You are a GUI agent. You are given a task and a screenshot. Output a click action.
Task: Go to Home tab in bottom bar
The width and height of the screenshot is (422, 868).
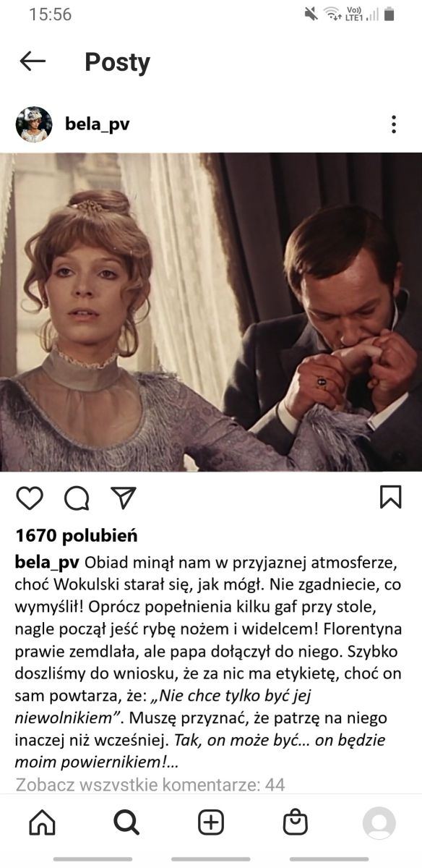coord(42,822)
